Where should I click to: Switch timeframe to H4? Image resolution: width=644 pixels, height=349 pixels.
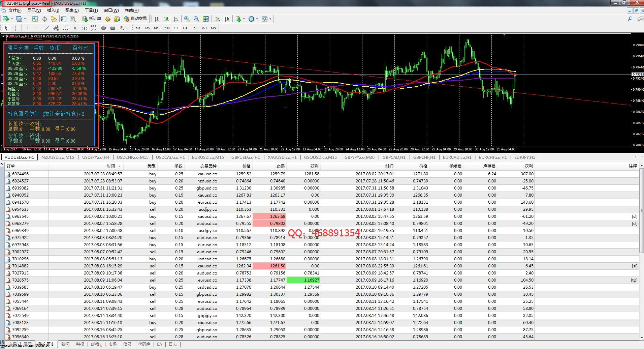pyautogui.click(x=185, y=28)
